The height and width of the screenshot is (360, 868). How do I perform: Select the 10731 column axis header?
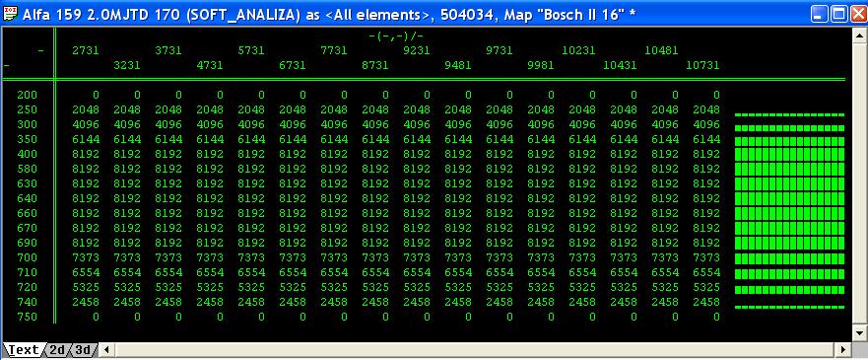click(702, 65)
